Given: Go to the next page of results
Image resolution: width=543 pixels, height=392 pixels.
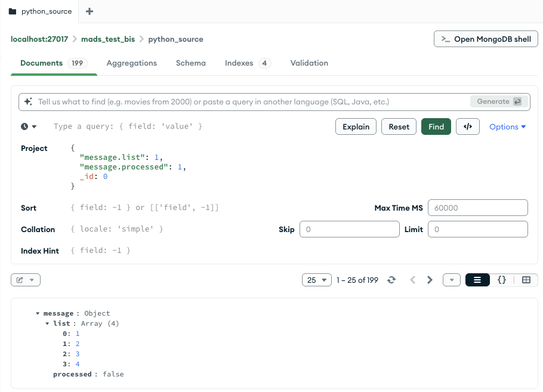Looking at the screenshot, I should [x=430, y=280].
